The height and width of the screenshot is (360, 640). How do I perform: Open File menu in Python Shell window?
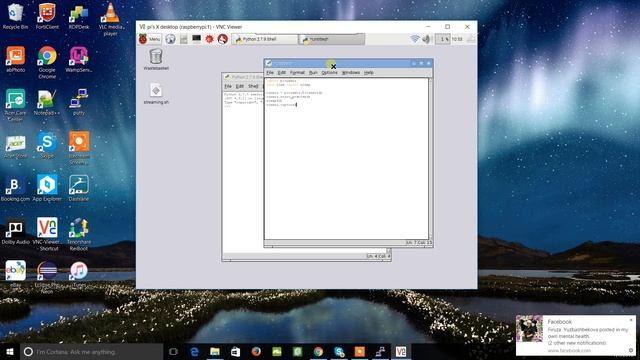click(x=228, y=87)
